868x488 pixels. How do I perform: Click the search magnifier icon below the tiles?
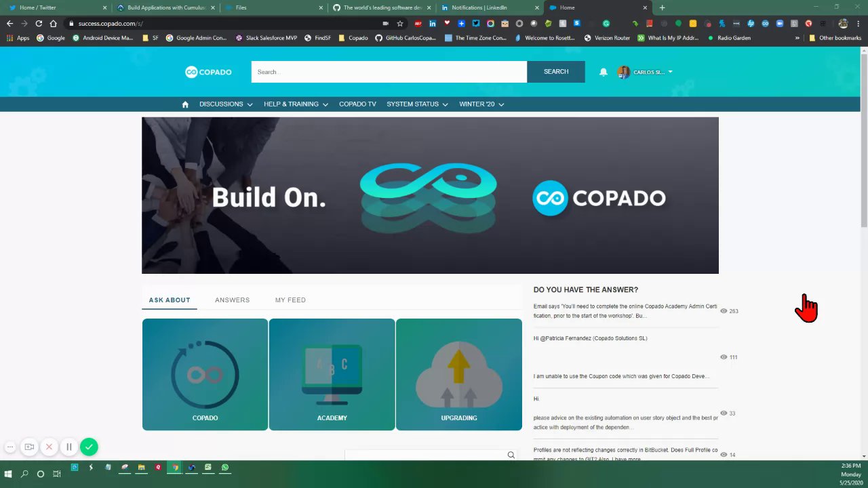(511, 455)
